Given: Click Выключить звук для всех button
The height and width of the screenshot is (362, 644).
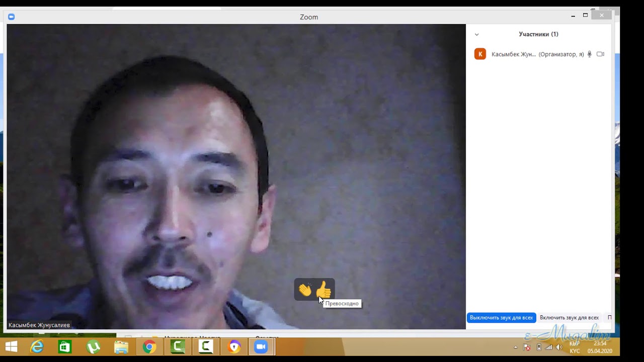Looking at the screenshot, I should tap(501, 318).
